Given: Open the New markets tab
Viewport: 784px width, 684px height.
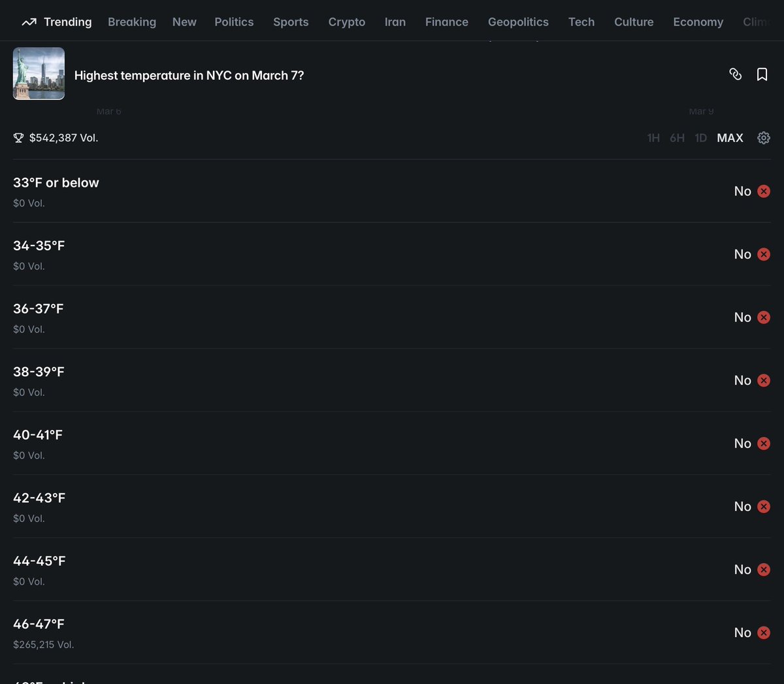Looking at the screenshot, I should 184,22.
